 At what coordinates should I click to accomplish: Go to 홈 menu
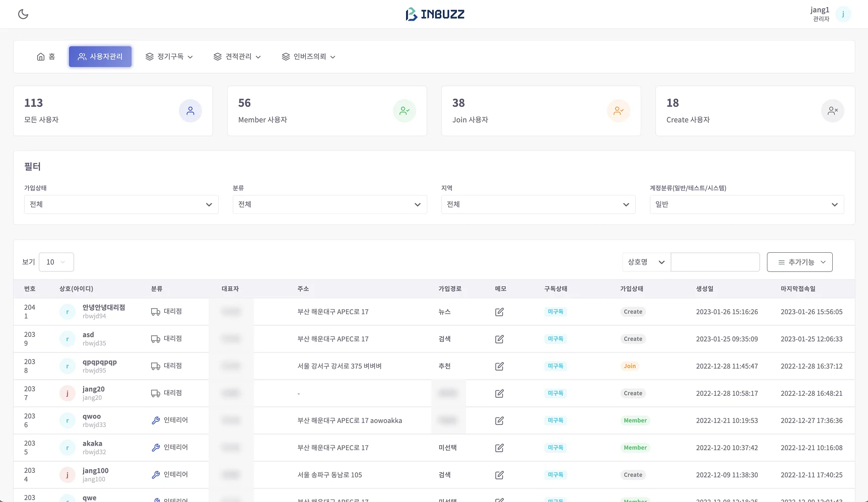pos(46,57)
